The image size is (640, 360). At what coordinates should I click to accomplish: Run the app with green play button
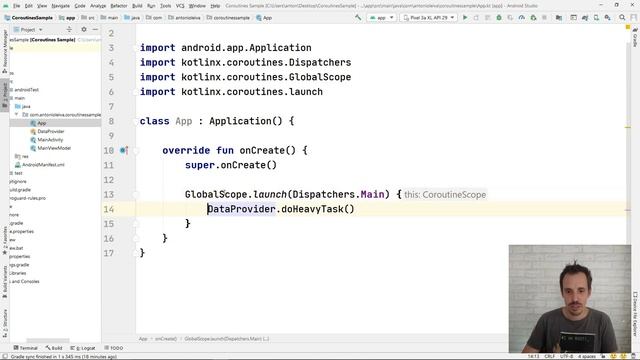pos(464,18)
